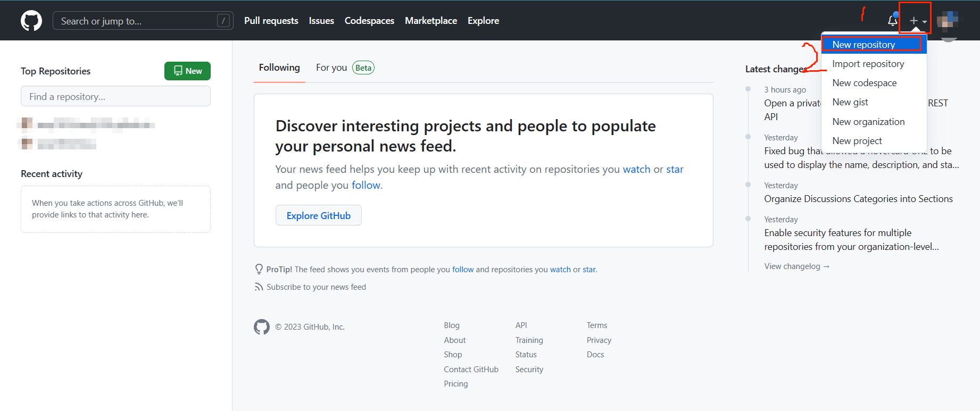The width and height of the screenshot is (980, 411).
Task: Open Codespaces from the header
Action: pos(369,21)
